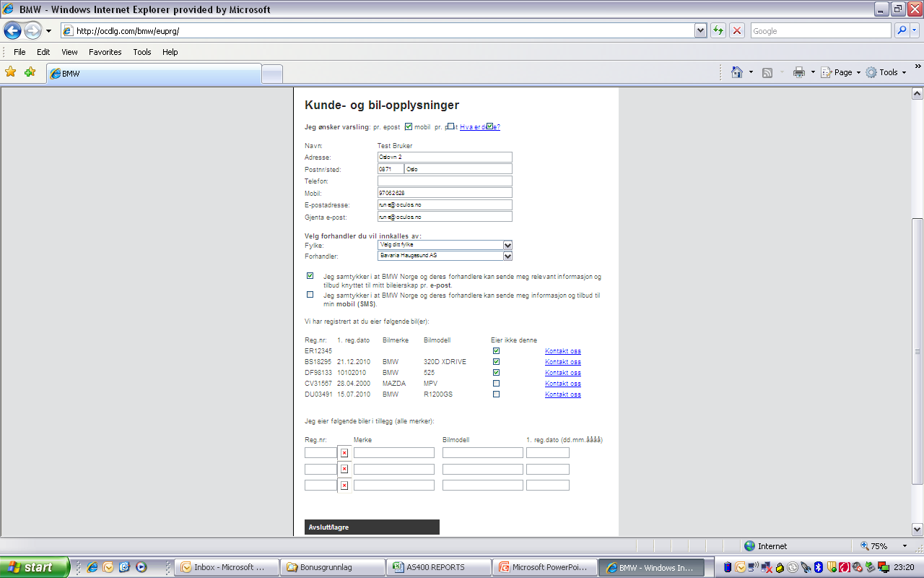Click broken image icon in first extra-car row

pos(344,452)
